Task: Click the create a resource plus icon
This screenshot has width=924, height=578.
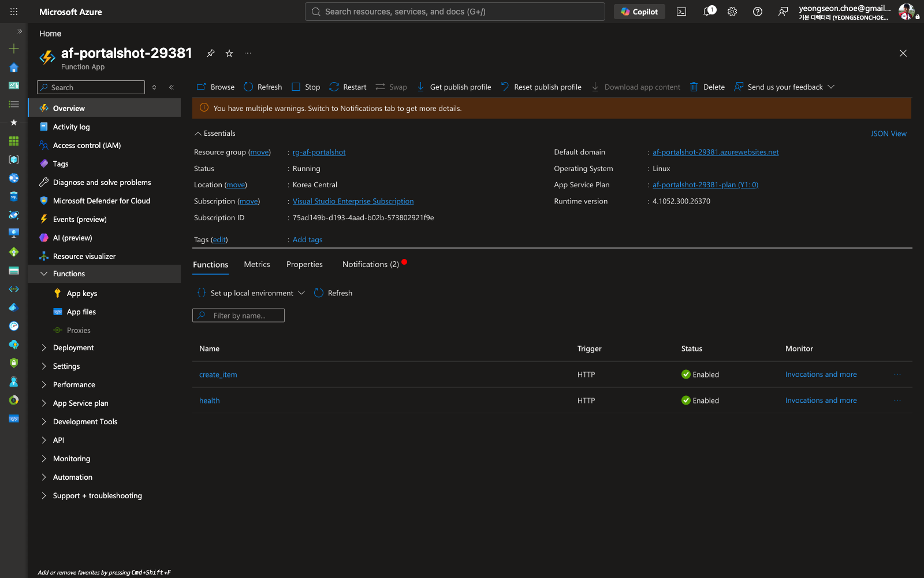Action: click(x=14, y=49)
